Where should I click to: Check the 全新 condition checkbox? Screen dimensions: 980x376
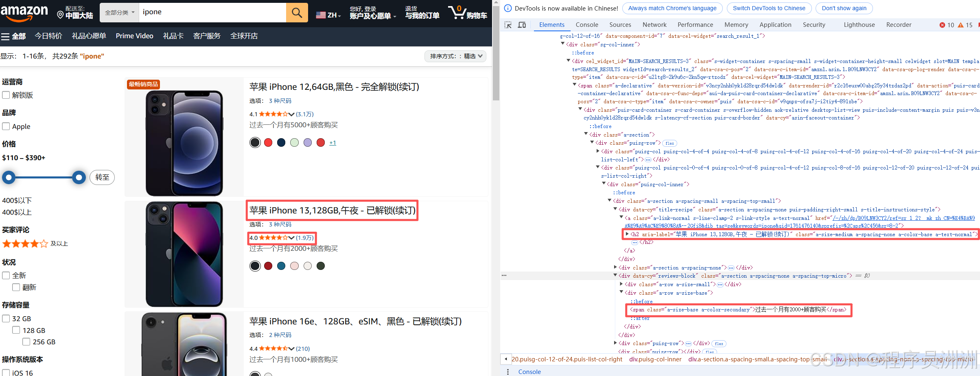(x=6, y=276)
